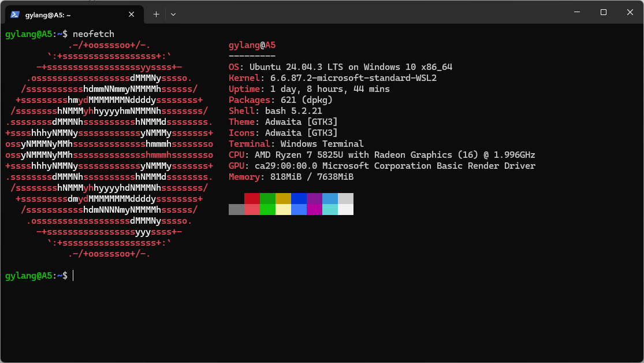Image resolution: width=644 pixels, height=363 pixels.
Task: Click the light cyan swatch in the bottom row
Action: pyautogui.click(x=330, y=209)
